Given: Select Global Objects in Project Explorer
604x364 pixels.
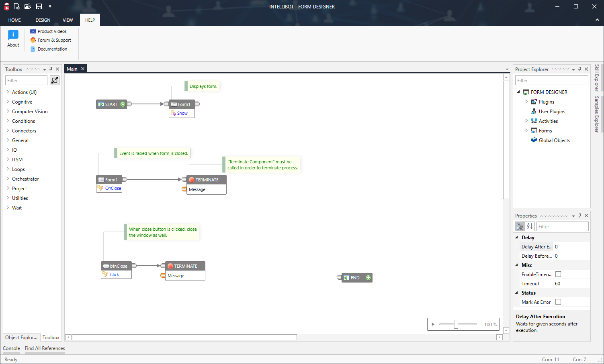Looking at the screenshot, I should (x=554, y=140).
